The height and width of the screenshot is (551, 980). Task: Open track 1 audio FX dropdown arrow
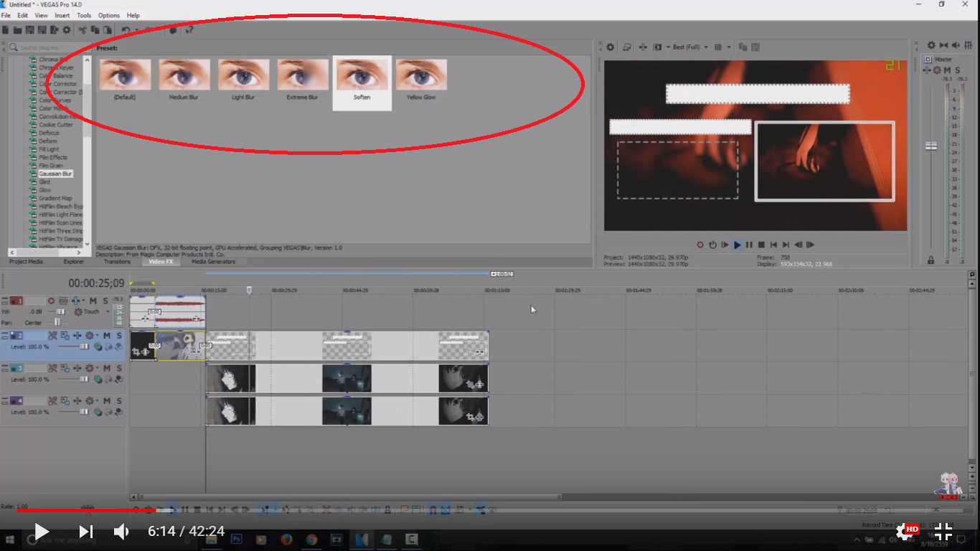83,301
